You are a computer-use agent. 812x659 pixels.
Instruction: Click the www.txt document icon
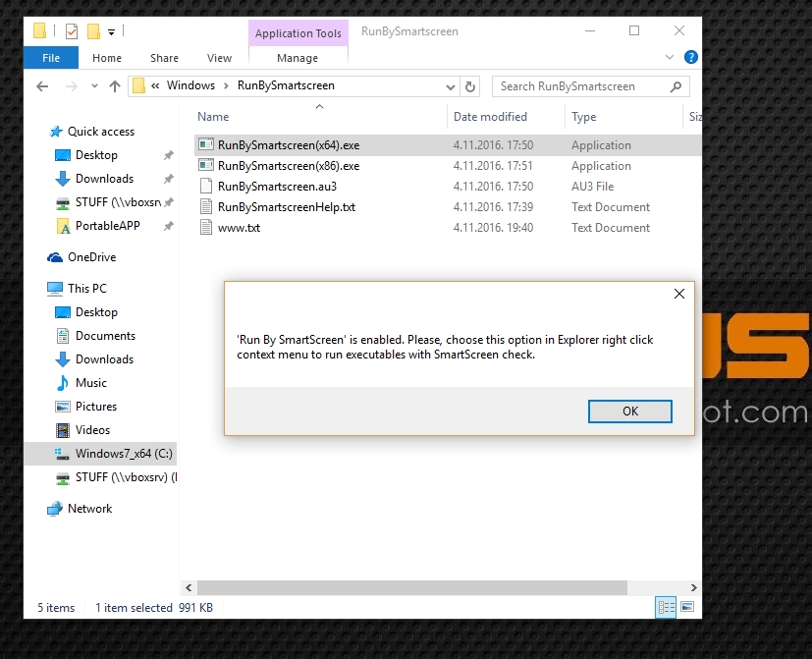(x=206, y=228)
